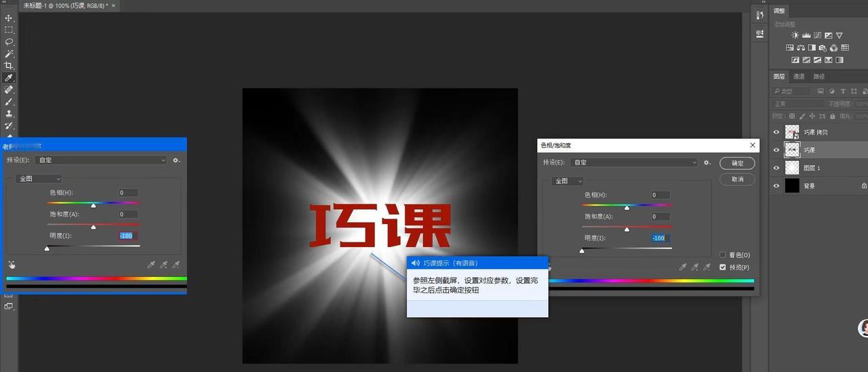The image size is (868, 372).
Task: Close the 未标题-1 document tab
Action: (x=113, y=5)
